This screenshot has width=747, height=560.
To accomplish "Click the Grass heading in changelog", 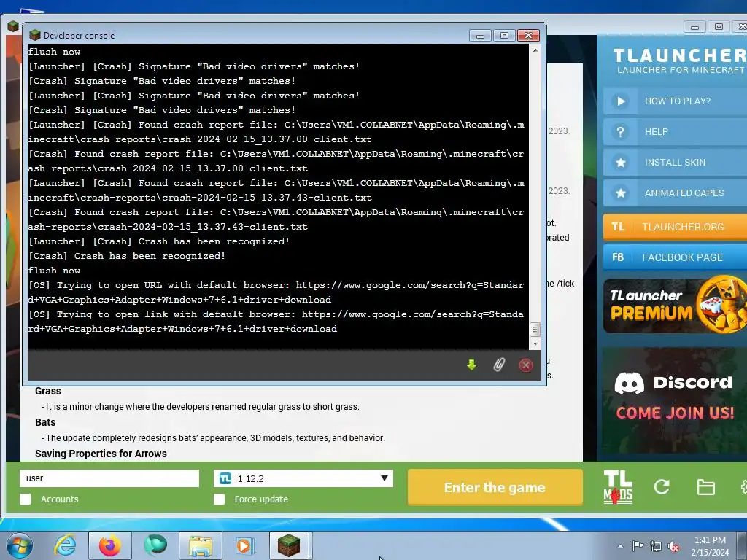I will (48, 391).
